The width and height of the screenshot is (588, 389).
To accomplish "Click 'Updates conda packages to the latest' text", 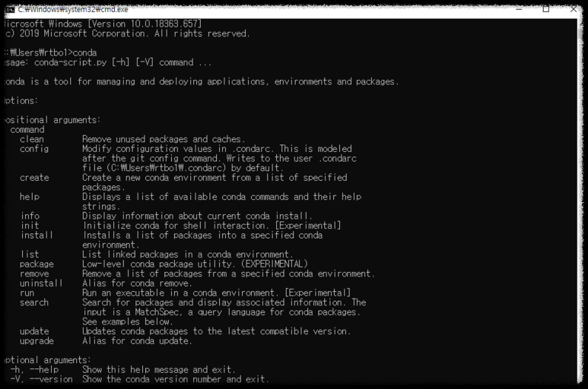I will click(216, 331).
